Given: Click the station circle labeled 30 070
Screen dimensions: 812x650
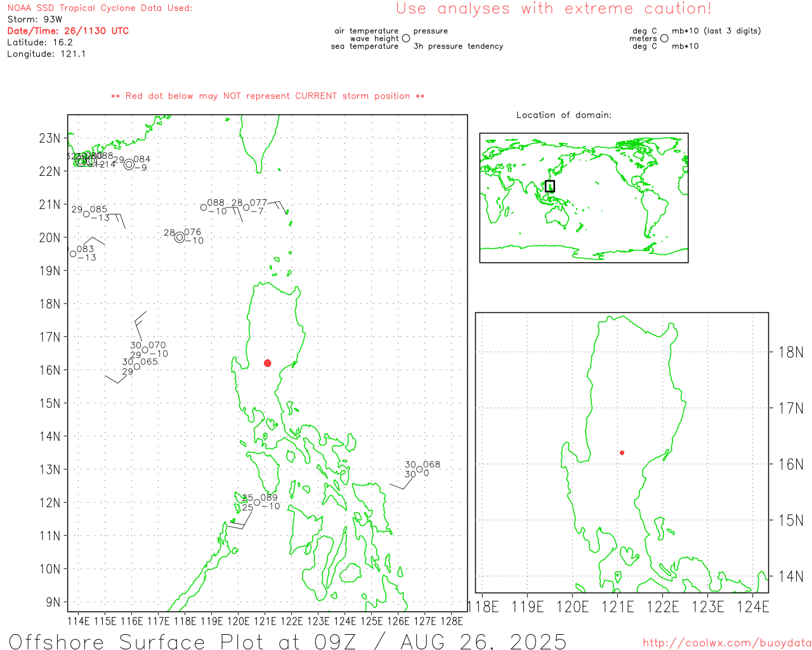Looking at the screenshot, I should tap(145, 350).
